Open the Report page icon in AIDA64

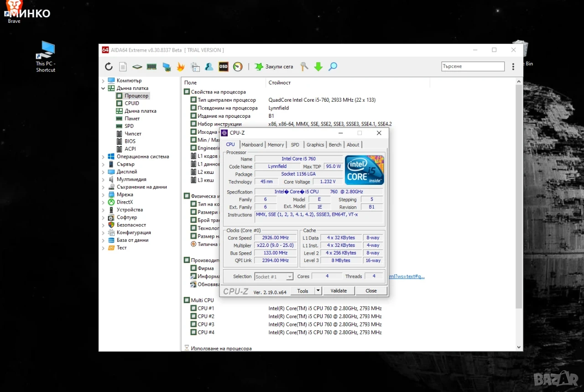pos(123,67)
